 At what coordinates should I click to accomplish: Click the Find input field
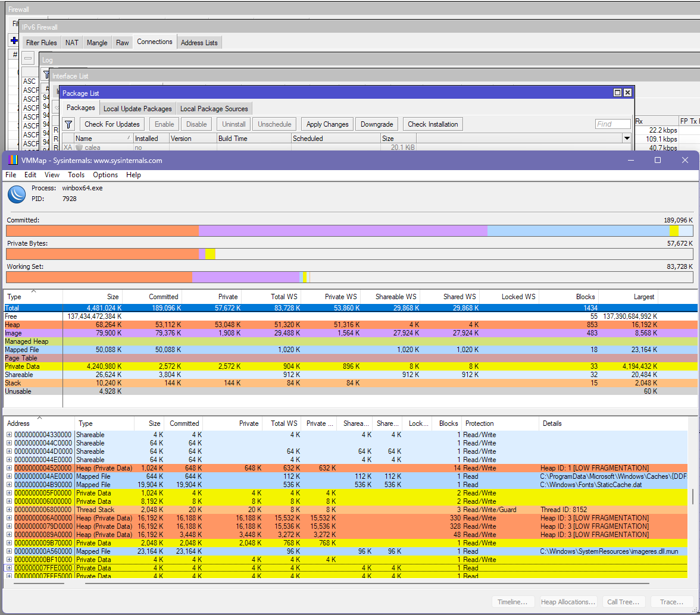click(x=612, y=124)
